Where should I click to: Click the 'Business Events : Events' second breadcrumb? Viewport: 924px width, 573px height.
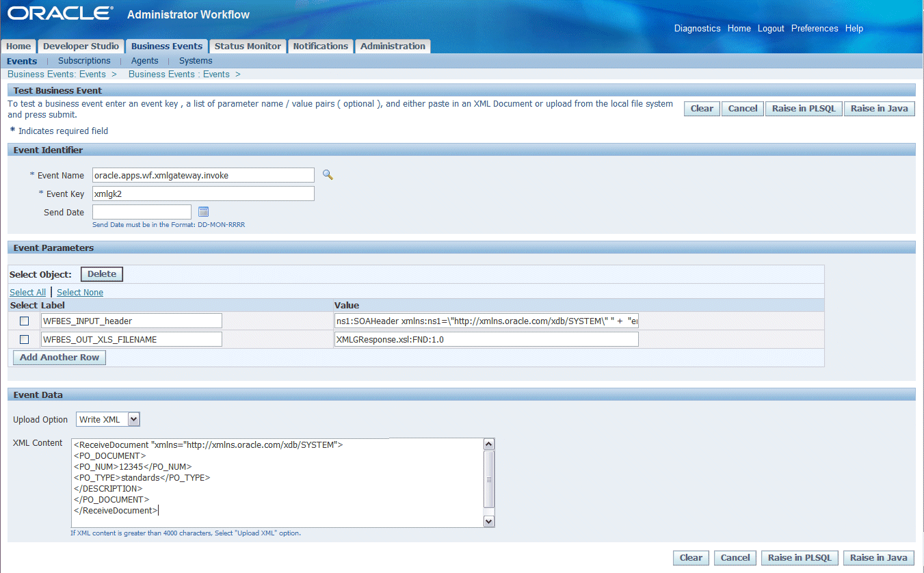(x=179, y=74)
